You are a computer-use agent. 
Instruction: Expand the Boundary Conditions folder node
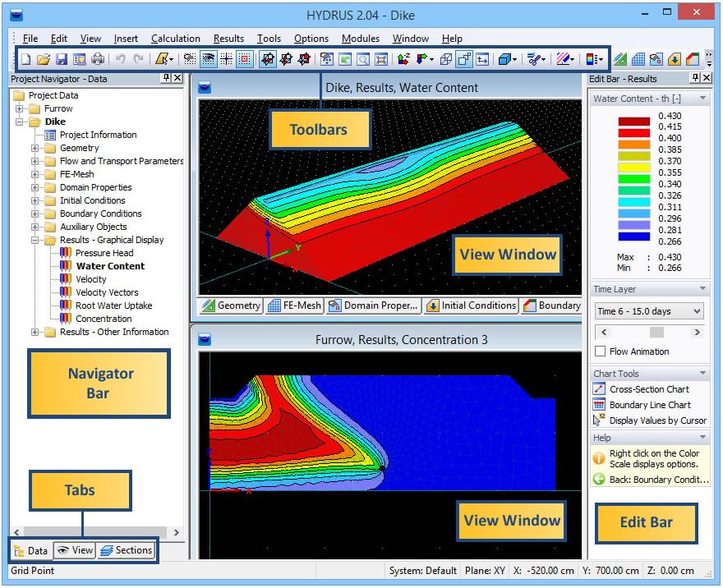point(35,214)
